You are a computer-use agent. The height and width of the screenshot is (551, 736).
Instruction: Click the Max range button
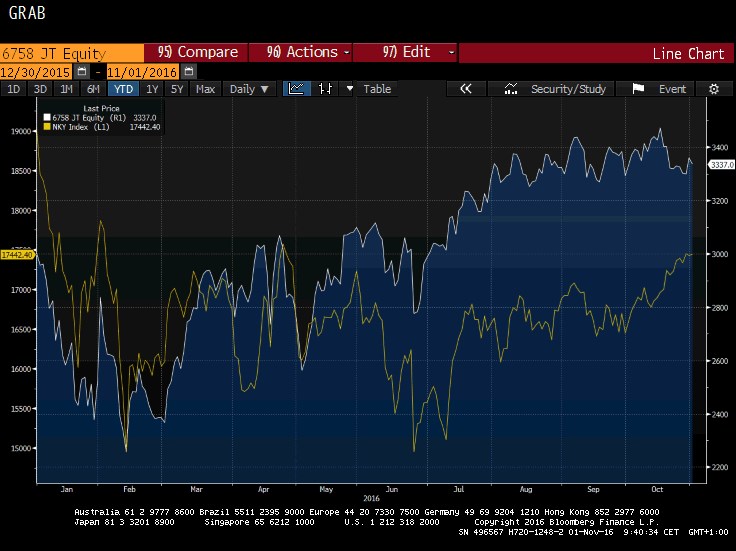[x=205, y=89]
